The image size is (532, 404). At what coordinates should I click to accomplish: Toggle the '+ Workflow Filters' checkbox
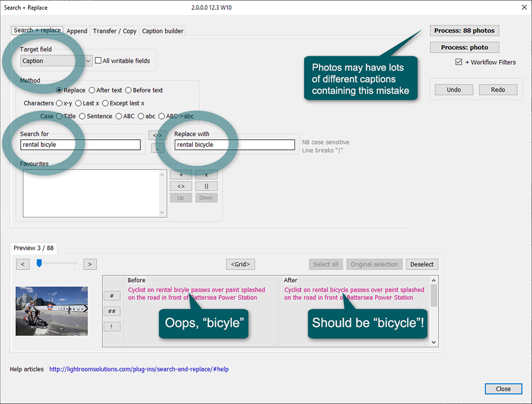tap(459, 62)
